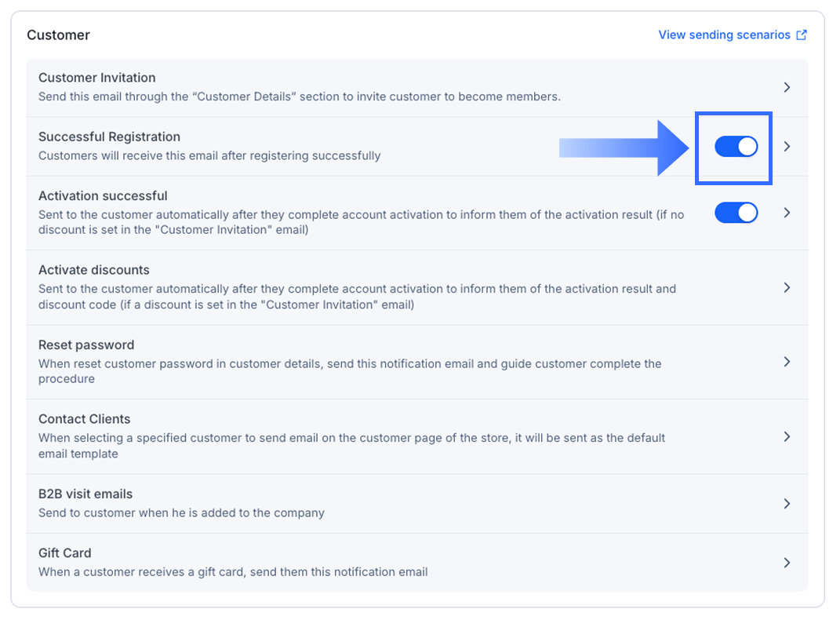
Task: Open Contact Clients using its chevron icon
Action: pos(787,436)
